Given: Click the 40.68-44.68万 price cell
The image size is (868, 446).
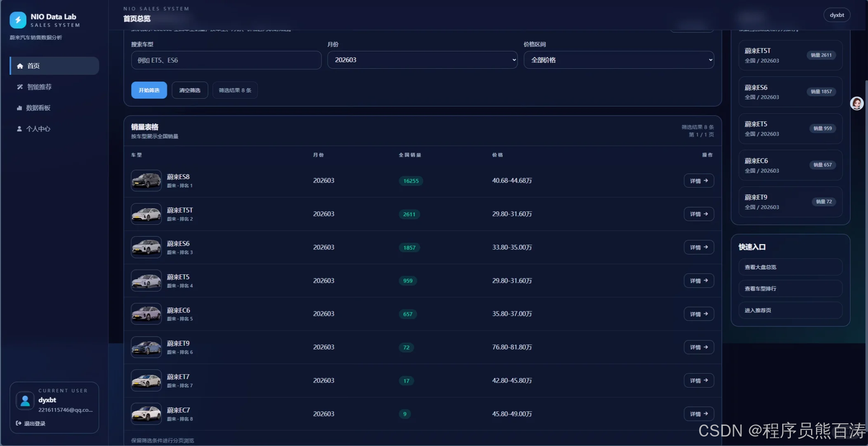Looking at the screenshot, I should pos(512,181).
